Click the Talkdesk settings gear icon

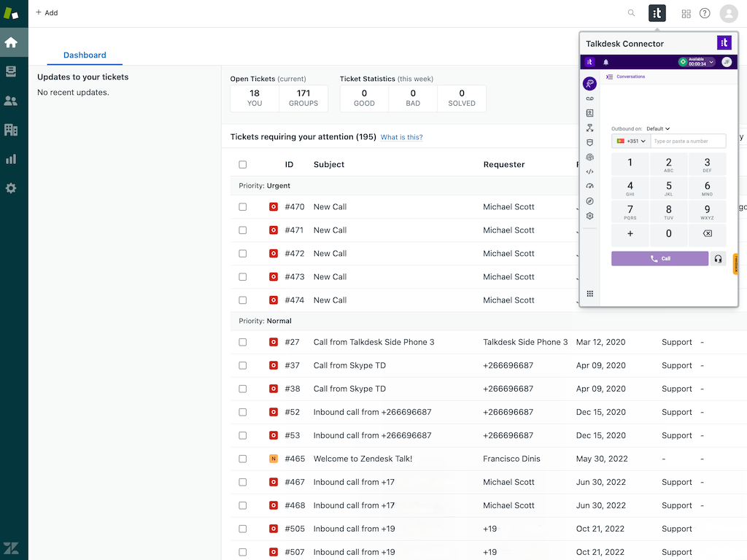click(589, 216)
